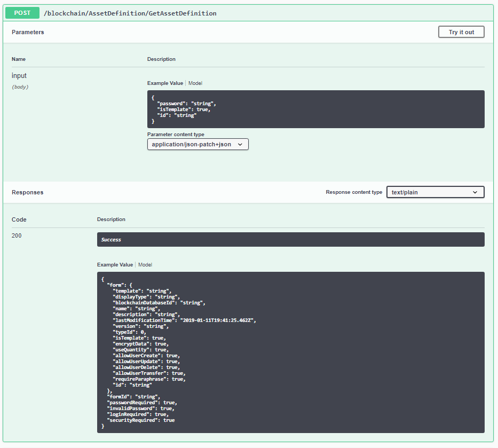Click the Code column header in Responses
Image resolution: width=498 pixels, height=448 pixels.
[x=19, y=219]
